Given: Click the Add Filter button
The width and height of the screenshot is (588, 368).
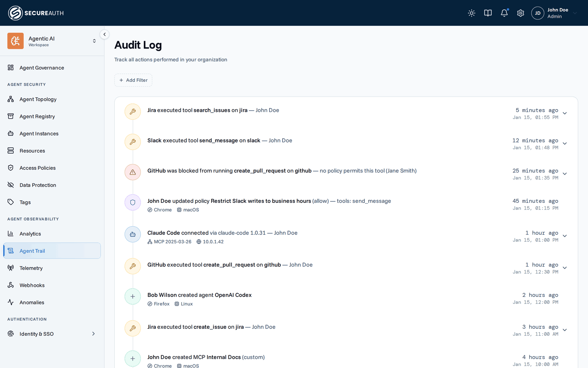Looking at the screenshot, I should coord(133,80).
